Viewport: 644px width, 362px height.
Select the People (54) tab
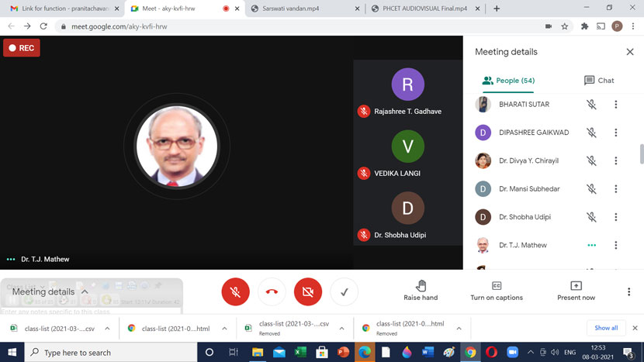click(x=508, y=81)
